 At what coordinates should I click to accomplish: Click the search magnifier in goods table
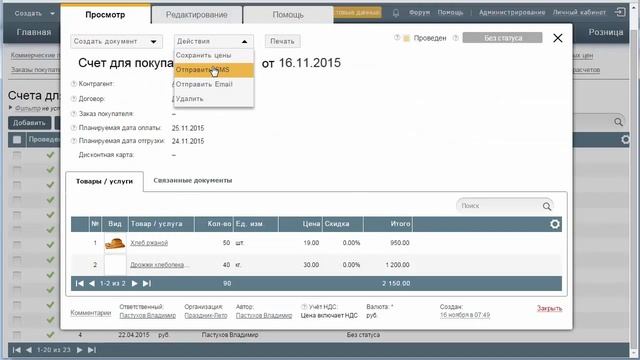tap(547, 207)
